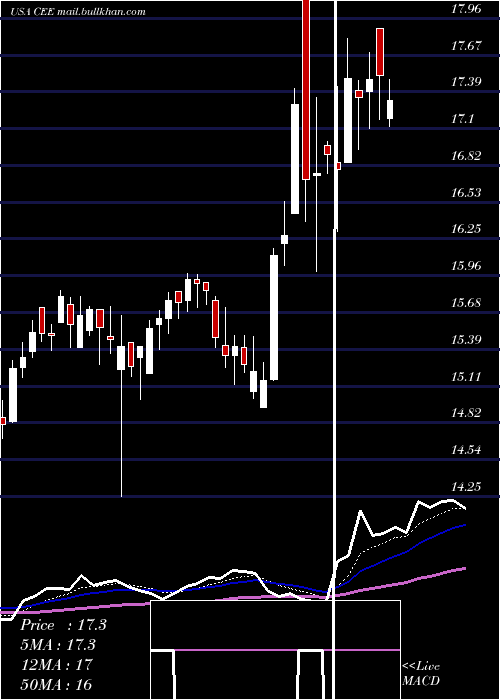Screen dimensions: 500x700
Task: Click the 15.68 price axis label
Action: click(x=466, y=303)
